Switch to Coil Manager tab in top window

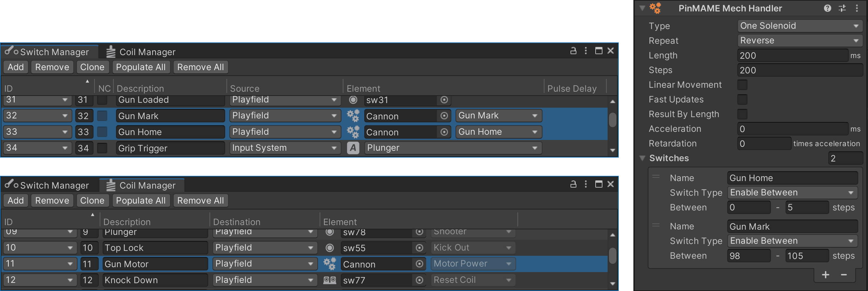141,52
